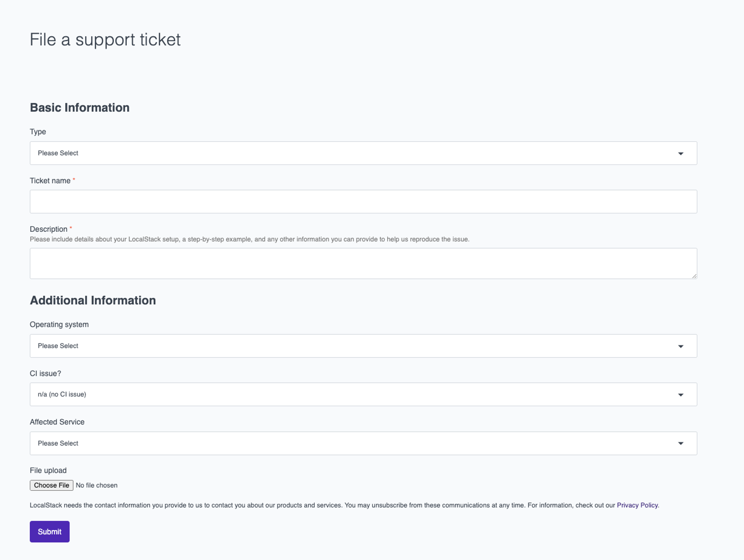744x560 pixels.
Task: Click the Operating system chevron arrow
Action: point(681,346)
